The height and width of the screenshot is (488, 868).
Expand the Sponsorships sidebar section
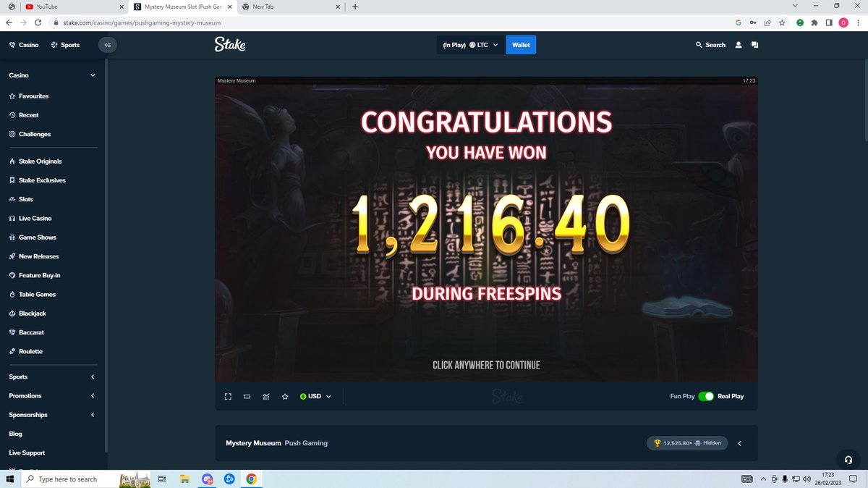click(93, 415)
